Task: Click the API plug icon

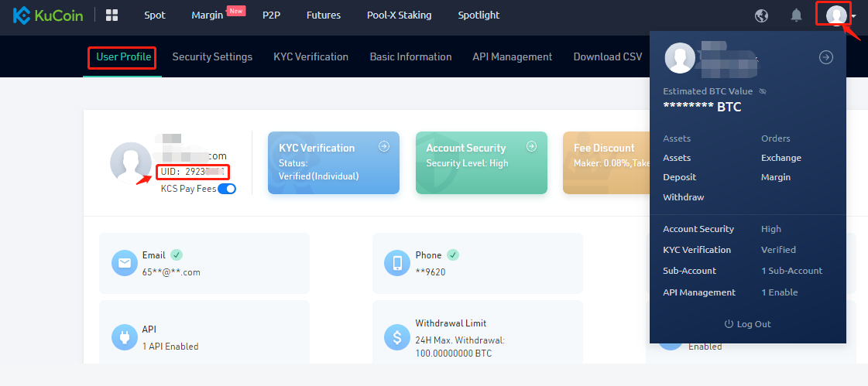Action: tap(124, 337)
